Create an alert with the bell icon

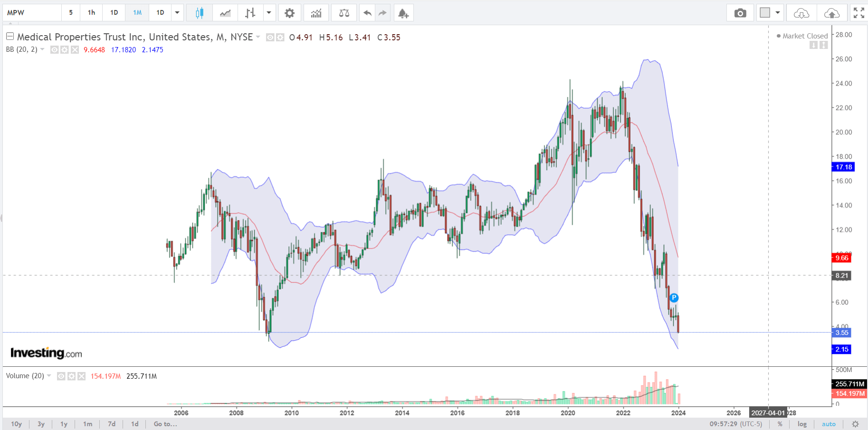403,12
